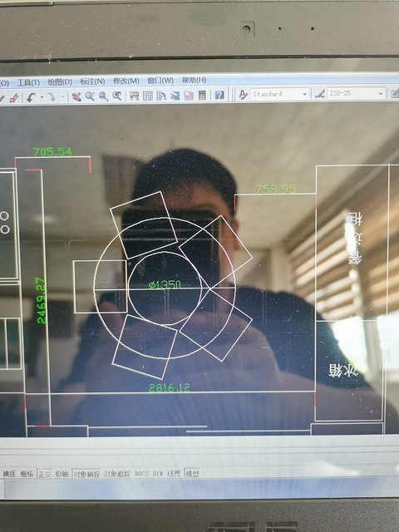This screenshot has height=532, width=399.
Task: Toggle 捕捉 snap mode in status bar
Action: (x=9, y=474)
